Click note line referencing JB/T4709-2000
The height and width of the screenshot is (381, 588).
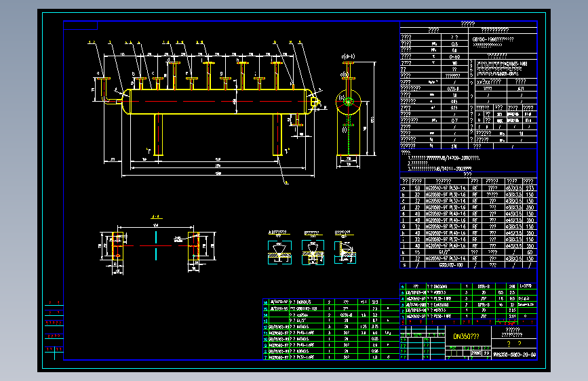(x=444, y=158)
